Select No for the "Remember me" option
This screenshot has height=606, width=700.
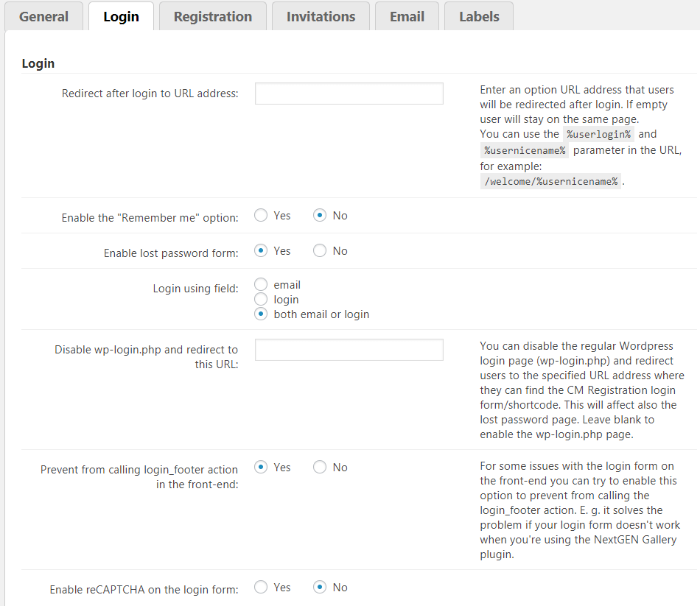click(320, 216)
